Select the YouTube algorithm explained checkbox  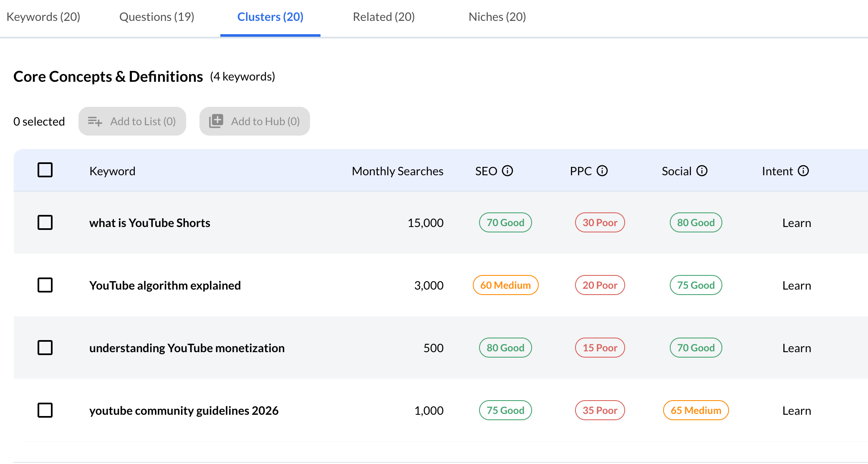coord(45,285)
